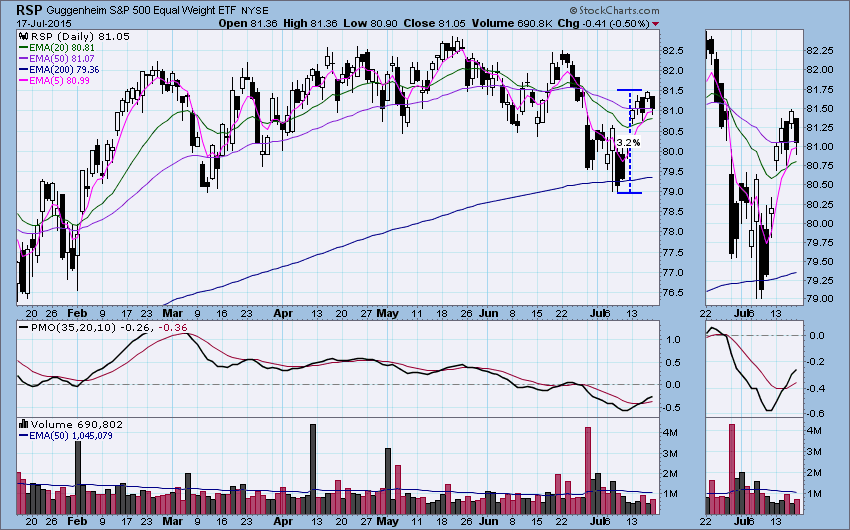Click the EMA(50) 1,045,079 volume legend
Image resolution: width=850 pixels, height=530 pixels.
click(66, 436)
